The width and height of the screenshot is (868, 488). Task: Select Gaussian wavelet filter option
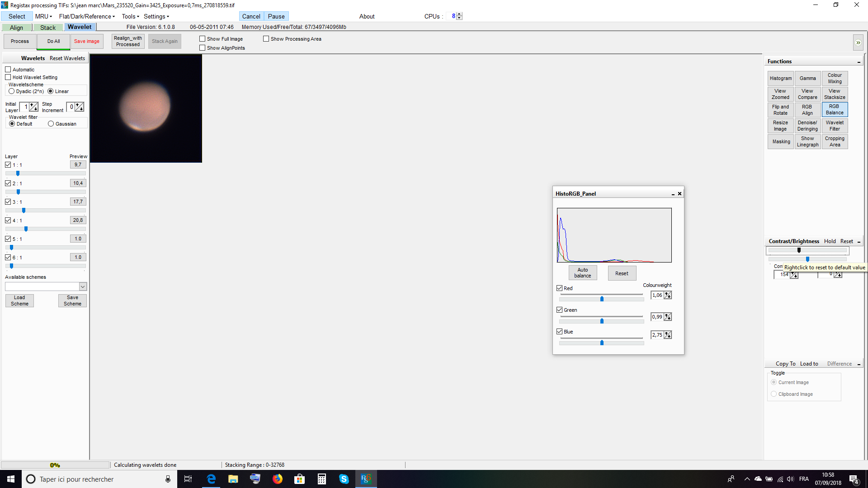point(51,124)
